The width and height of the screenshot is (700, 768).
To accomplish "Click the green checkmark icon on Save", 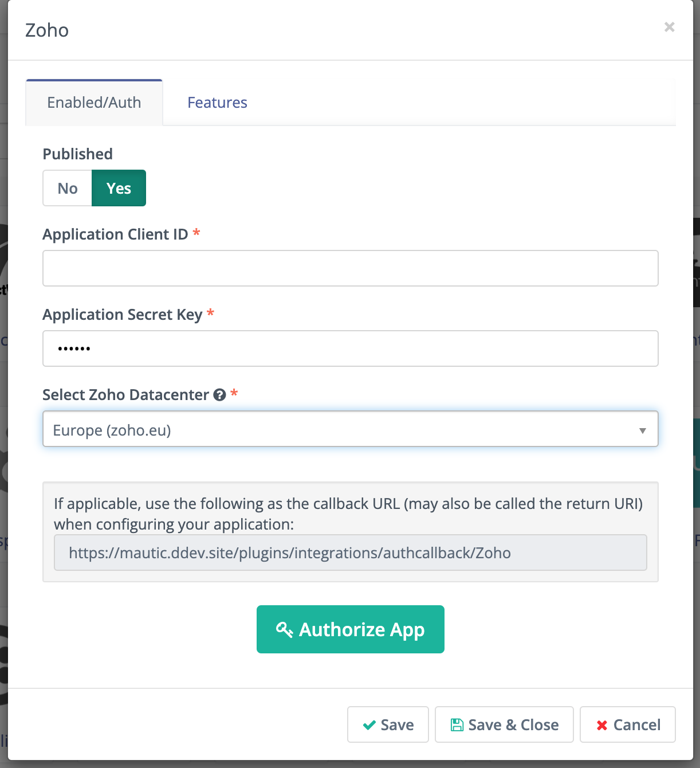I will click(x=369, y=725).
